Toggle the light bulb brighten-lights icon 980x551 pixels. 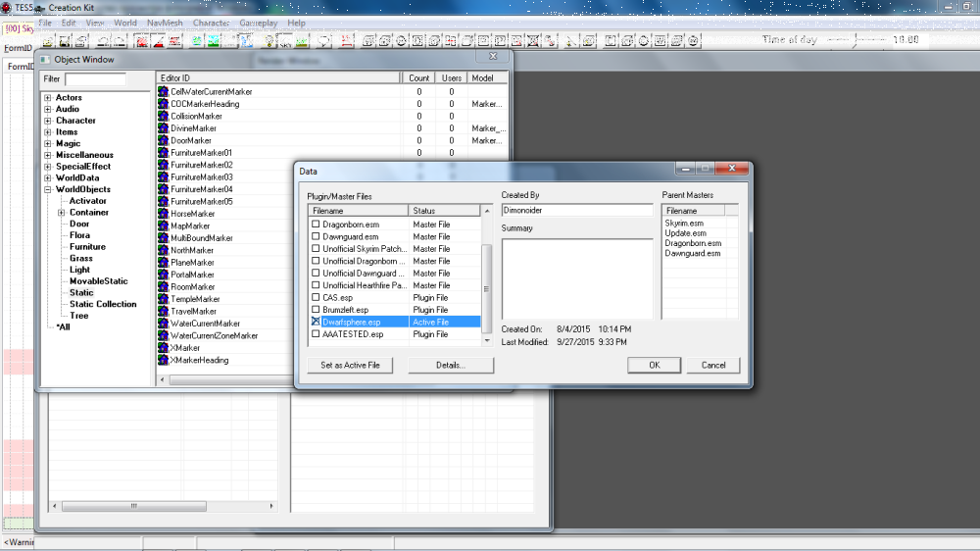pyautogui.click(x=269, y=41)
